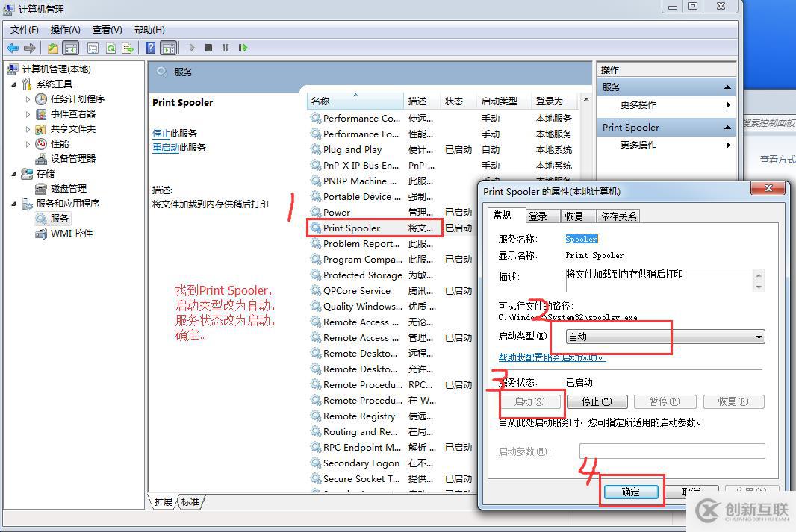796x532 pixels.
Task: Collapse the 存储 tree node
Action: click(13, 174)
